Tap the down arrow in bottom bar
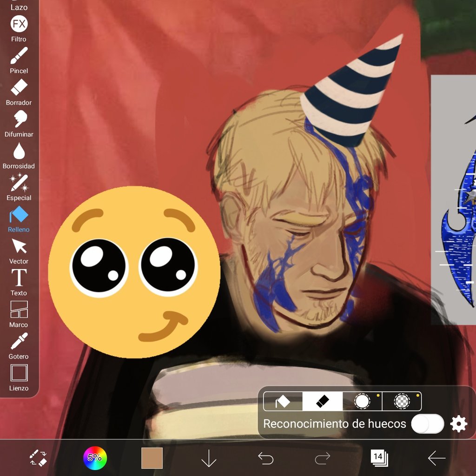Screen dimensions: 476x476 click(x=209, y=458)
